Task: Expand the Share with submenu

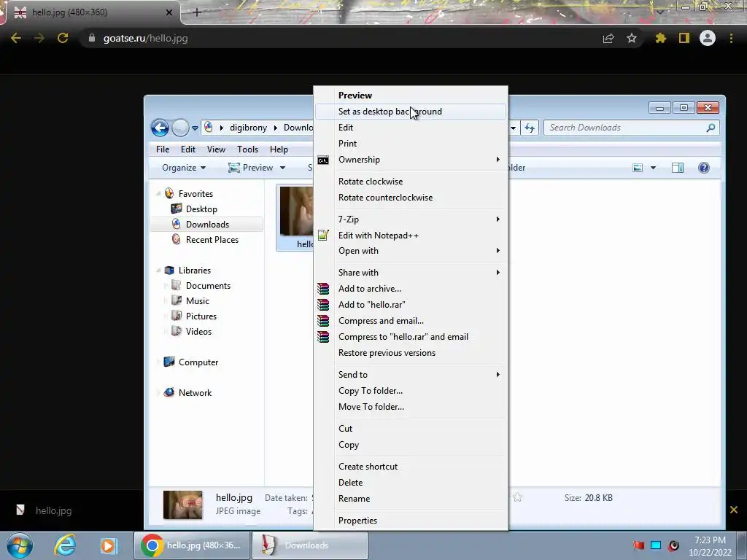Action: pyautogui.click(x=410, y=273)
